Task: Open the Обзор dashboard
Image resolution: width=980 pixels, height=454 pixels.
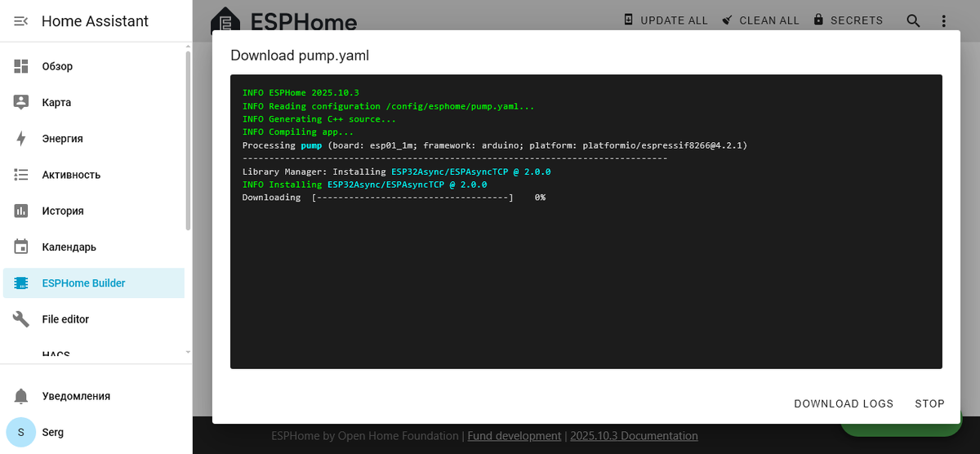Action: (94, 66)
